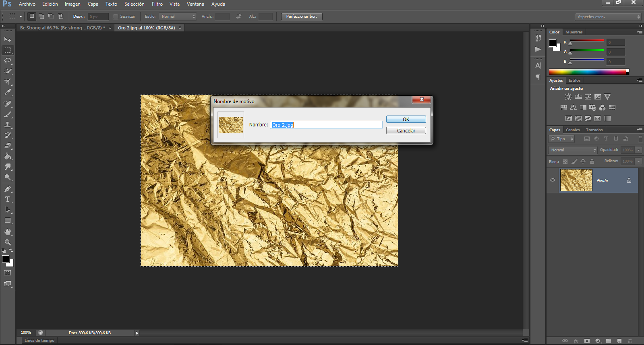Open the Archivo menu
644x345 pixels.
27,4
